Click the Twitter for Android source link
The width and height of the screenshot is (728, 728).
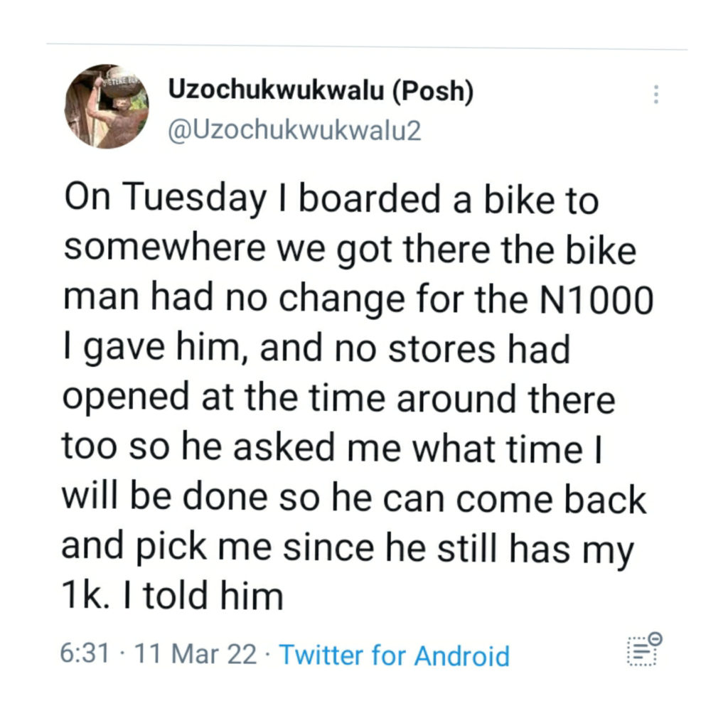coord(394,655)
